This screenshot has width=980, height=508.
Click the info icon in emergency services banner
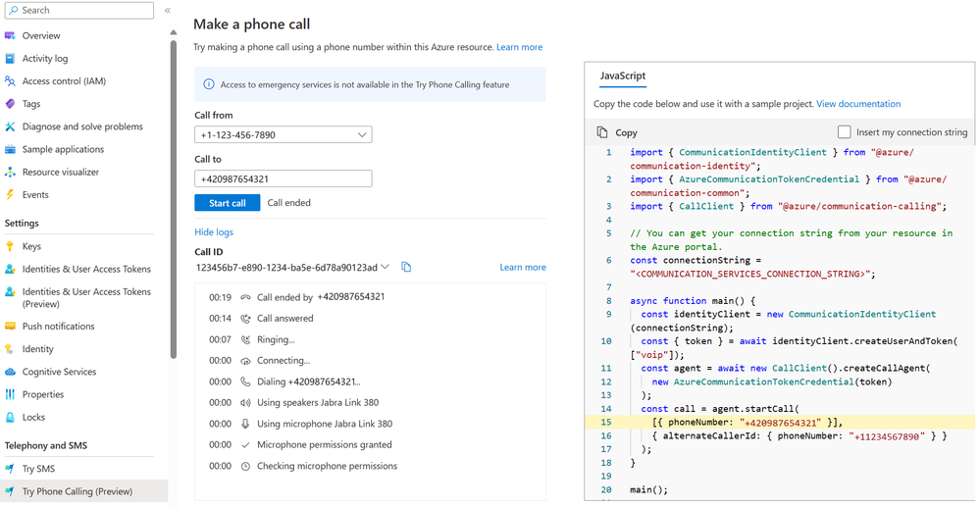pyautogui.click(x=209, y=84)
